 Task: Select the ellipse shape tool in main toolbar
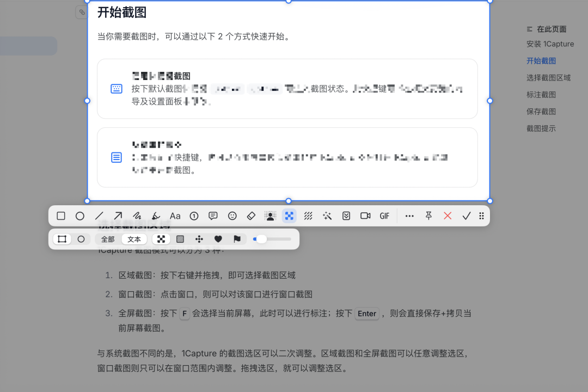pos(80,216)
